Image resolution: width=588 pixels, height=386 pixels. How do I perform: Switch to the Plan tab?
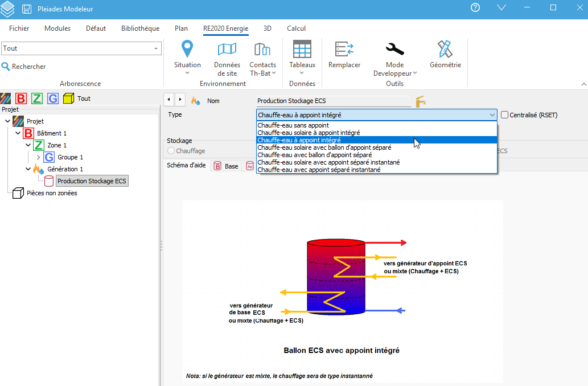coord(181,28)
